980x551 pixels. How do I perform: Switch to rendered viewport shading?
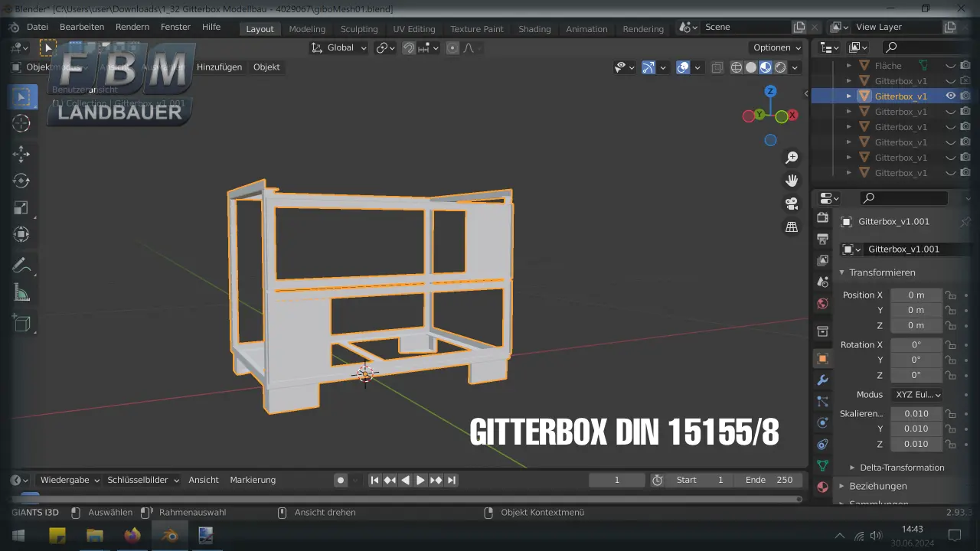point(780,67)
